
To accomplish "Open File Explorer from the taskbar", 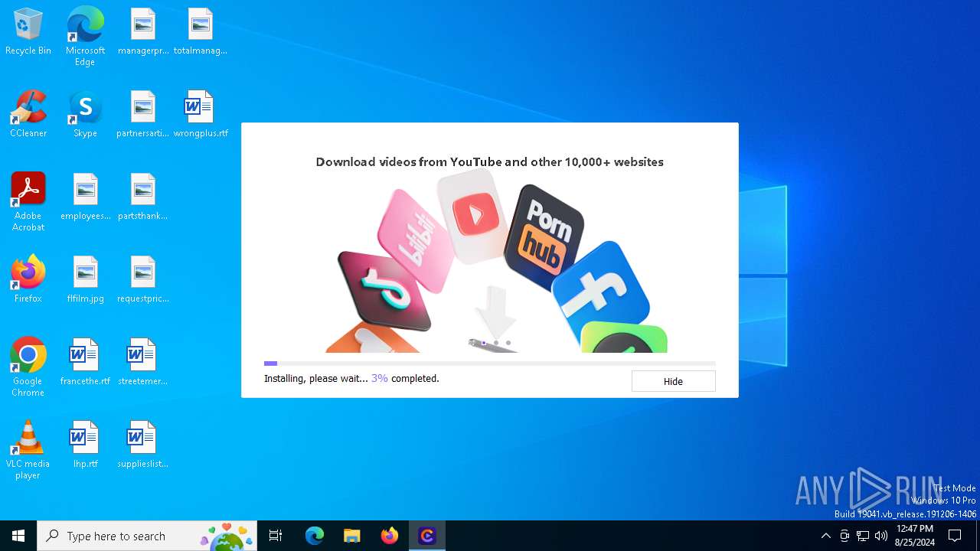I will pyautogui.click(x=351, y=536).
